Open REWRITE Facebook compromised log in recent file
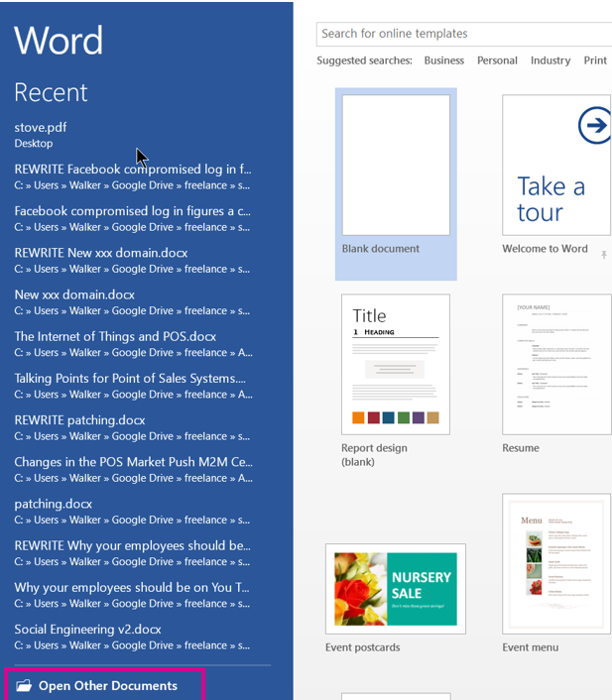 tap(134, 176)
